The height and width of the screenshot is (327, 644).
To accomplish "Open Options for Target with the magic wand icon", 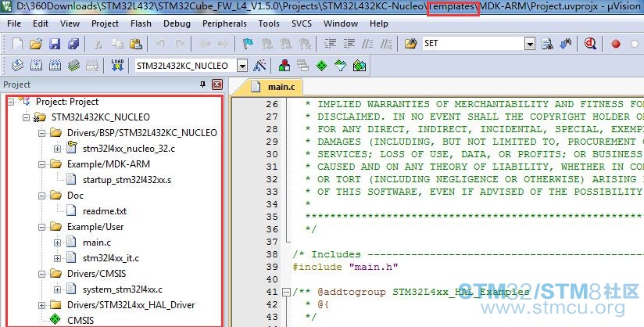I will (259, 66).
